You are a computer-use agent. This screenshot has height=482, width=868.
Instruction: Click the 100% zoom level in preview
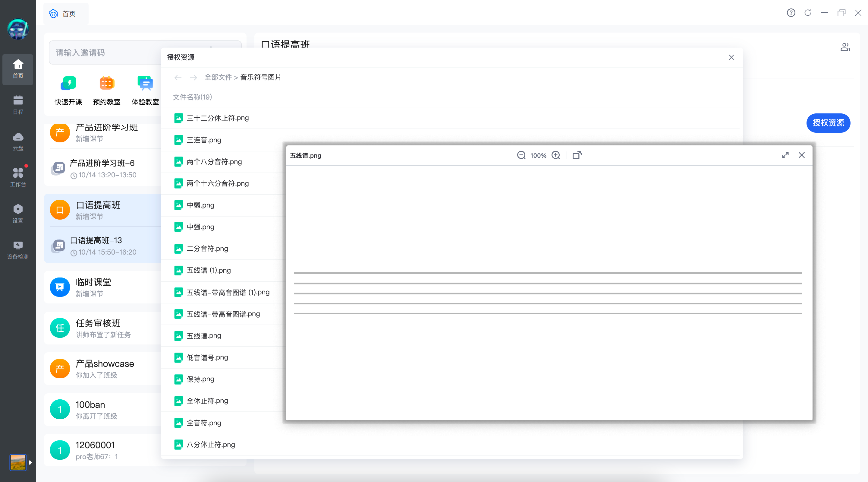click(538, 156)
